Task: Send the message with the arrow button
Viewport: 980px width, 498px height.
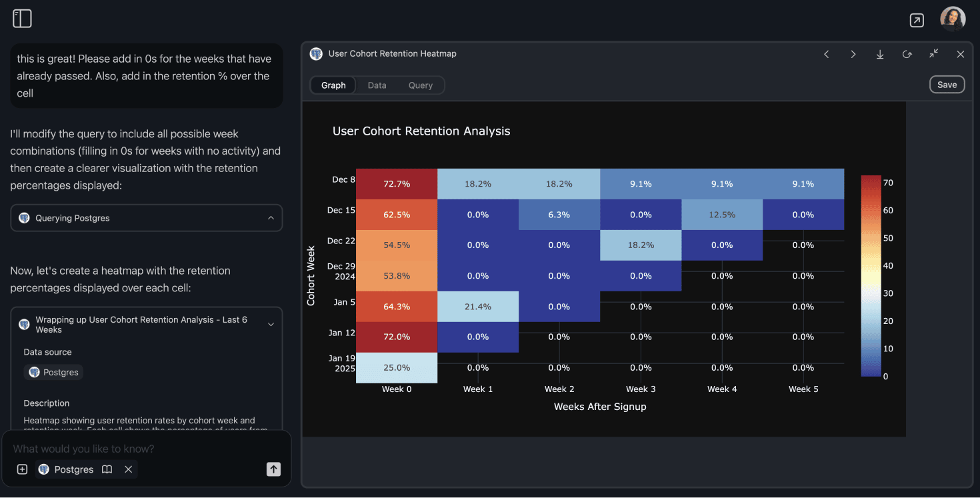Action: (273, 469)
